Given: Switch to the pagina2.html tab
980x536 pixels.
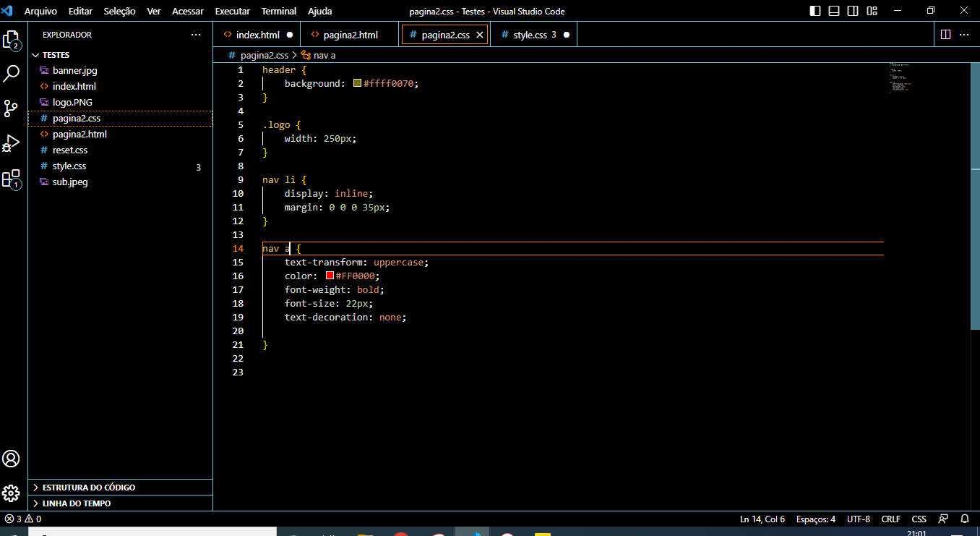Looking at the screenshot, I should [x=350, y=35].
